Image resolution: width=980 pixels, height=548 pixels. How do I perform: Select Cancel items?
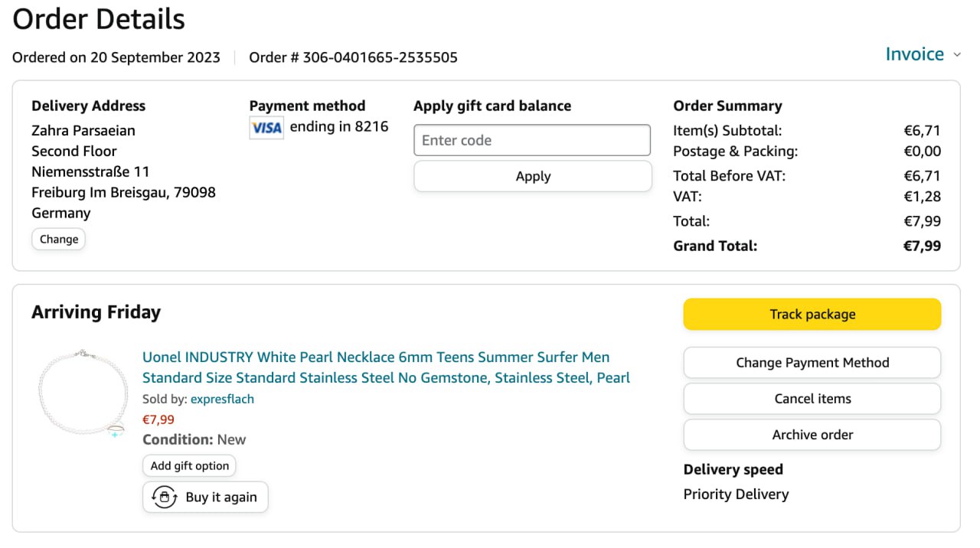(x=812, y=399)
